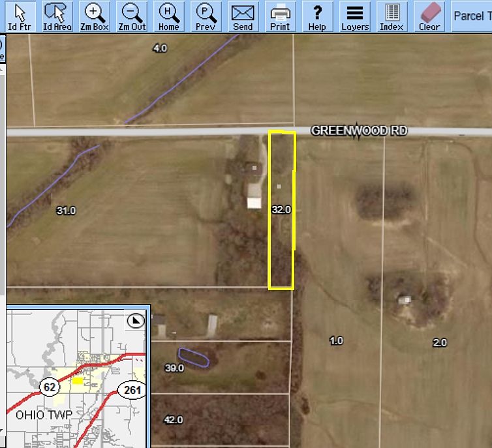Select the Id Area tool

[57, 16]
